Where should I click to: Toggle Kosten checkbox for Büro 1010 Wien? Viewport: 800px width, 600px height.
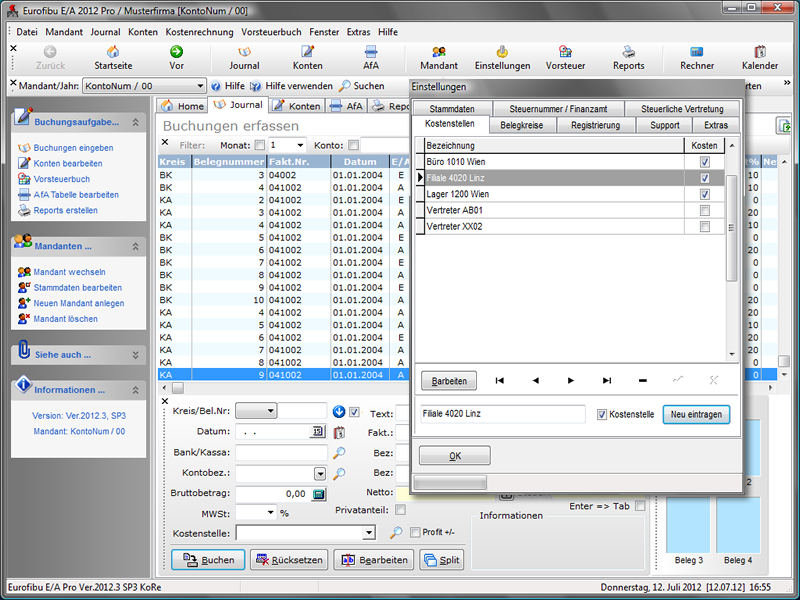pos(705,162)
